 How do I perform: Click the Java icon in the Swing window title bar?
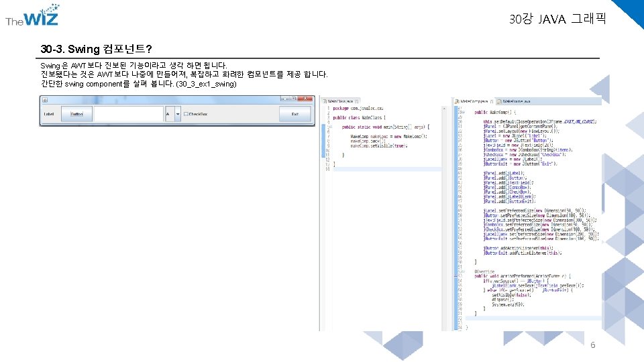(x=45, y=100)
